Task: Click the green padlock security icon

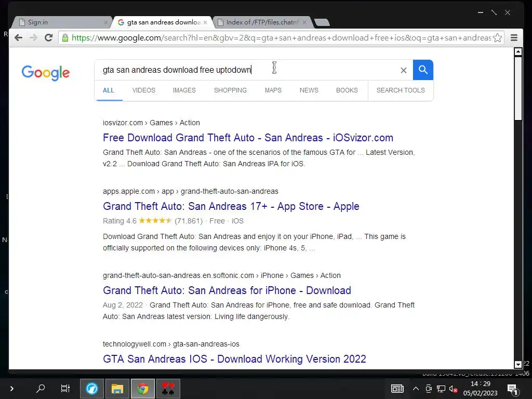Action: click(x=65, y=37)
